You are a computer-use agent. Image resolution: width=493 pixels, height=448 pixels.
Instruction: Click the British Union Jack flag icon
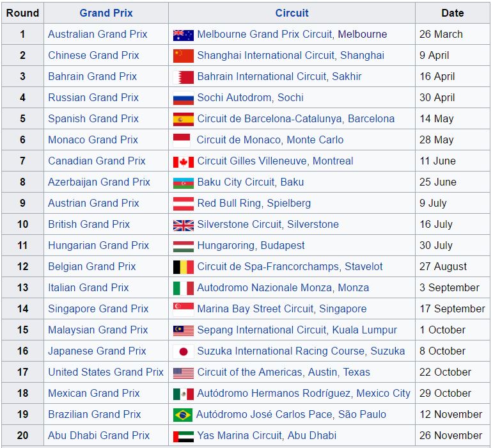[x=184, y=225]
